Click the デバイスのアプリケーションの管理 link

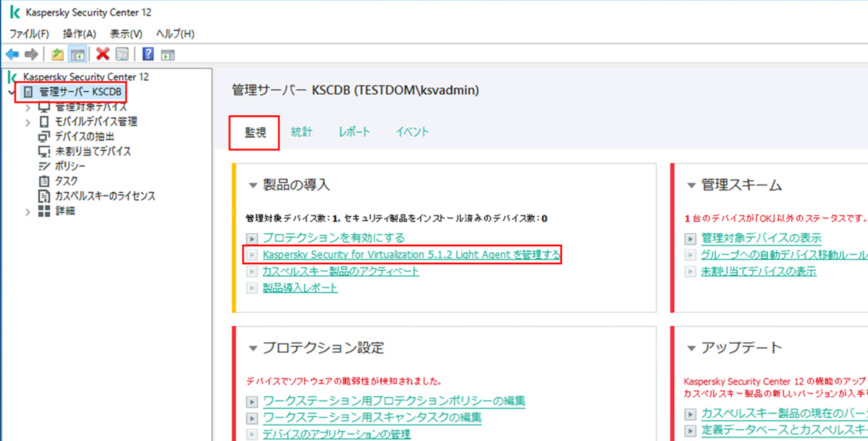point(336,434)
